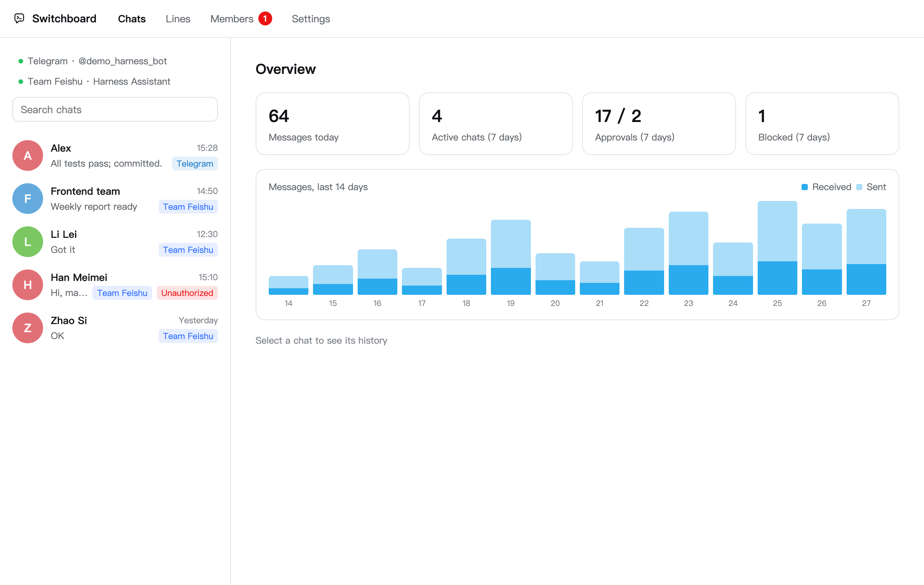Click the Members notification badge
Viewport: 924px width, 585px height.
265,18
